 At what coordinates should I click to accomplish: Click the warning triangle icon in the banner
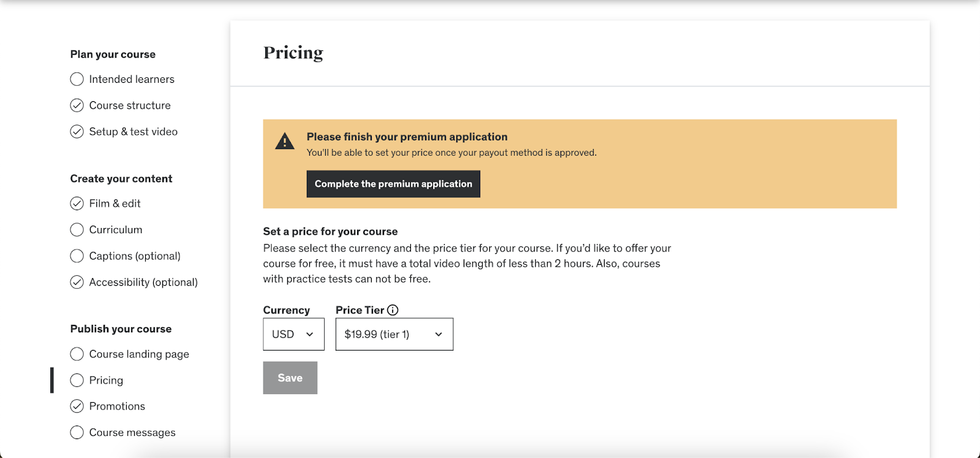pos(284,140)
